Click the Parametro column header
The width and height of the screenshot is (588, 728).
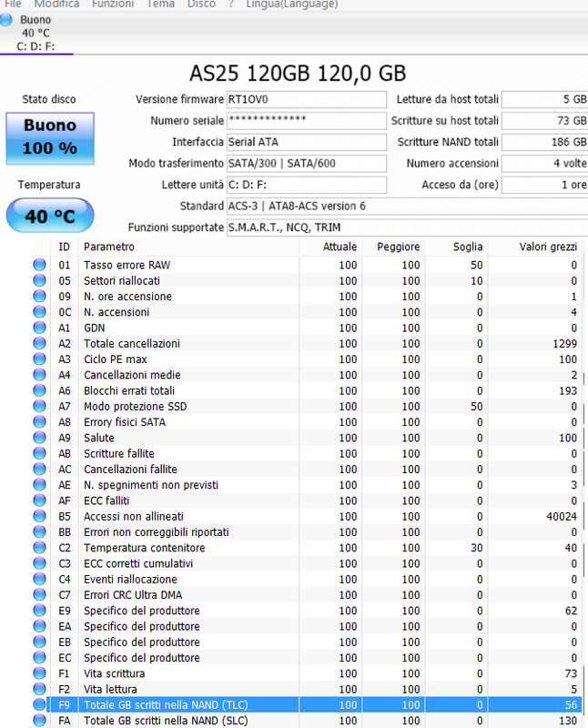[189, 247]
